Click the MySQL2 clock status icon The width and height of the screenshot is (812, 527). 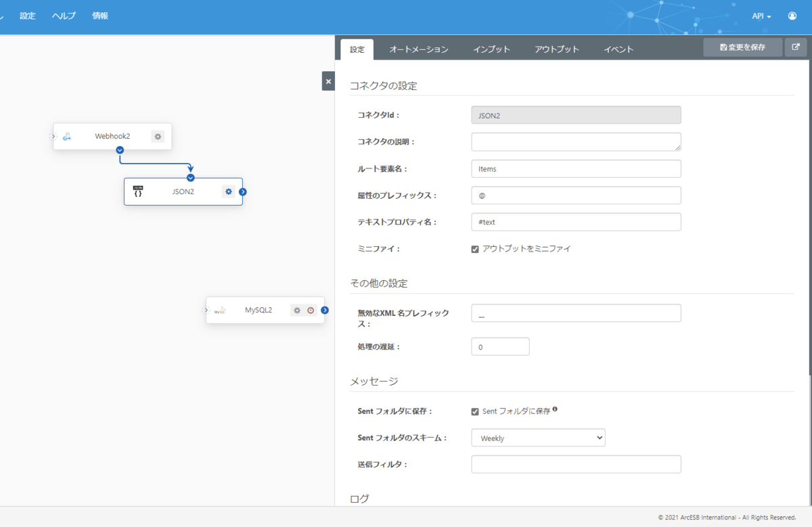click(311, 310)
